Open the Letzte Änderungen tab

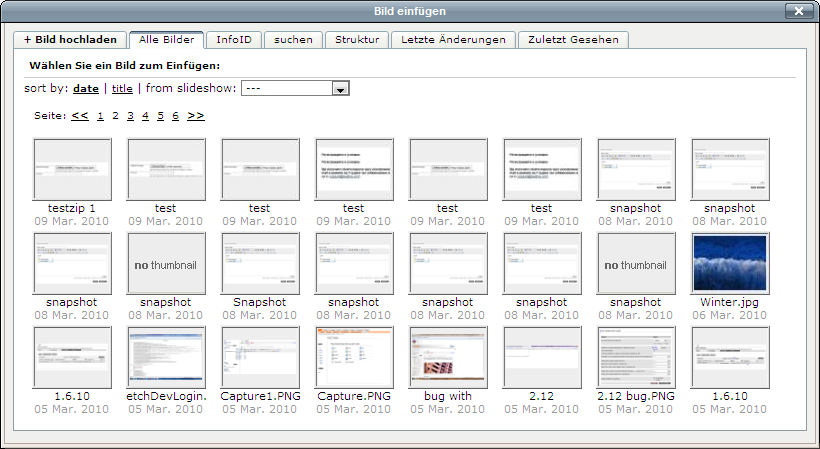453,40
